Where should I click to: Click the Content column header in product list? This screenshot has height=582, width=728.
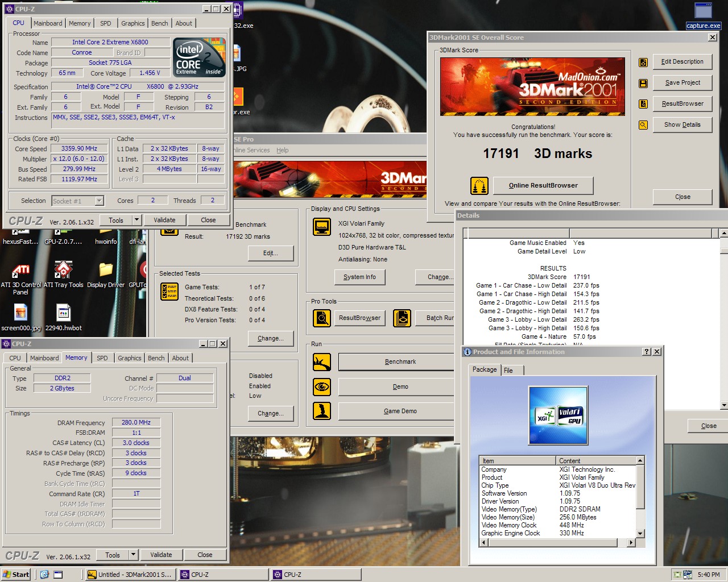[595, 460]
